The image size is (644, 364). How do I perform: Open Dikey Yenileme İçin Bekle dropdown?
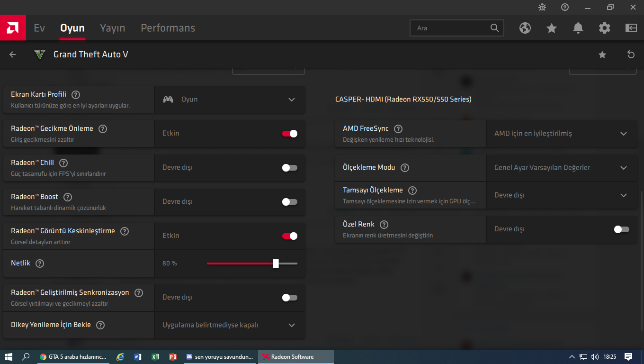coord(230,325)
